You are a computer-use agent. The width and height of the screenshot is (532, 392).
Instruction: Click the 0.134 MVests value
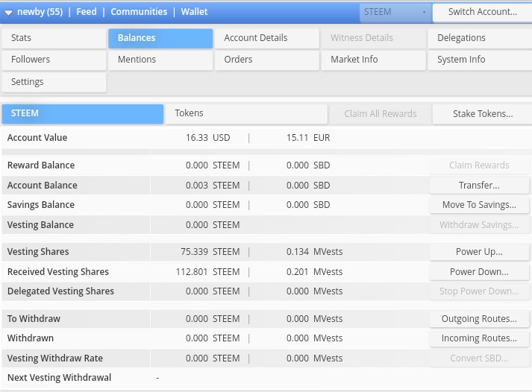pyautogui.click(x=315, y=252)
